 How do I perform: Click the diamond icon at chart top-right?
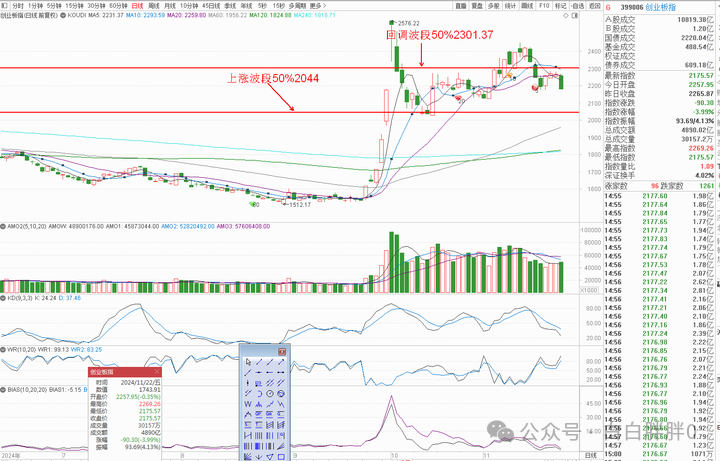pyautogui.click(x=566, y=15)
